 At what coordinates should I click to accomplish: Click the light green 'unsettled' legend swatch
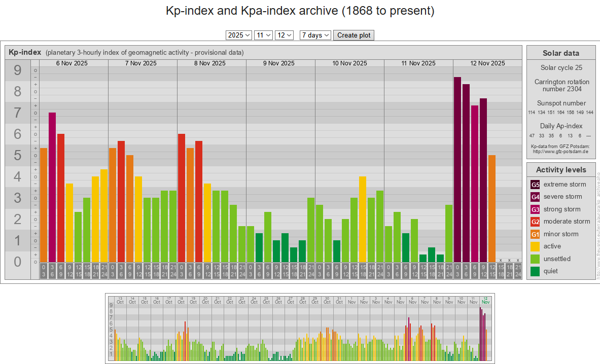535,259
